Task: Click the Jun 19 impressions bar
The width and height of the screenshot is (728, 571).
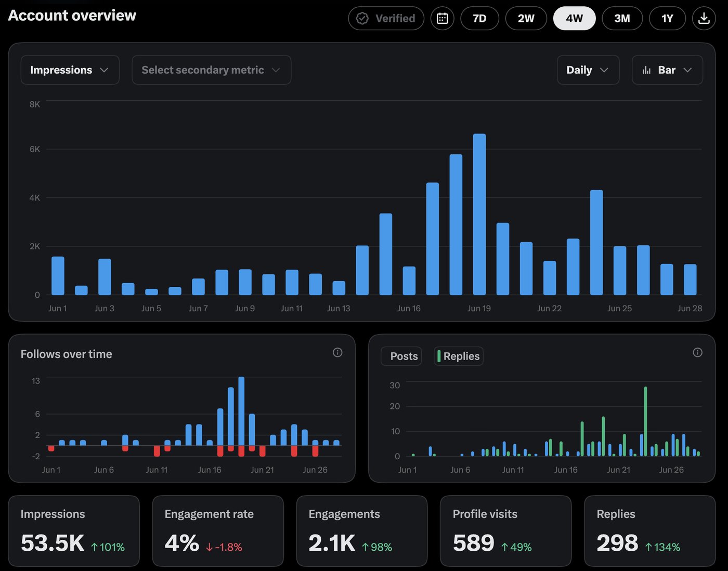Action: point(479,215)
